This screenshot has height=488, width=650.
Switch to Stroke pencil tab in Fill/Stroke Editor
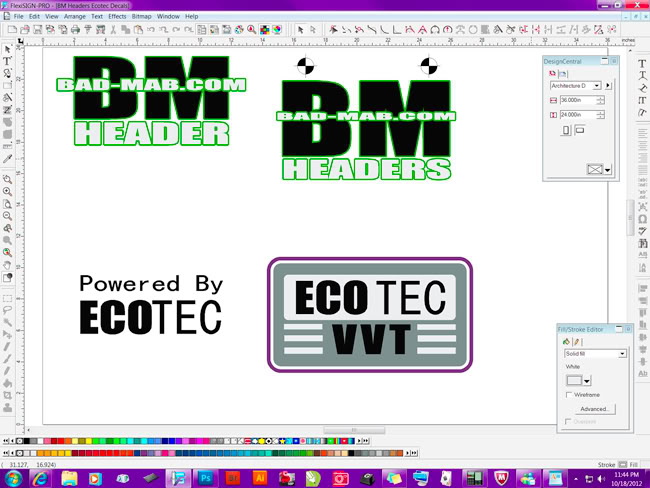coord(576,342)
